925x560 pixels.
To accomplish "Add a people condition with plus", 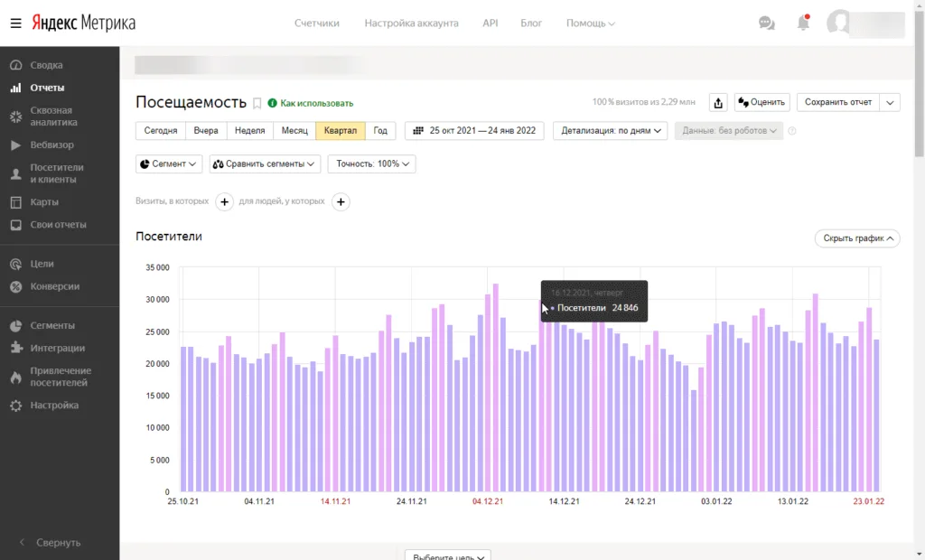I will 341,201.
